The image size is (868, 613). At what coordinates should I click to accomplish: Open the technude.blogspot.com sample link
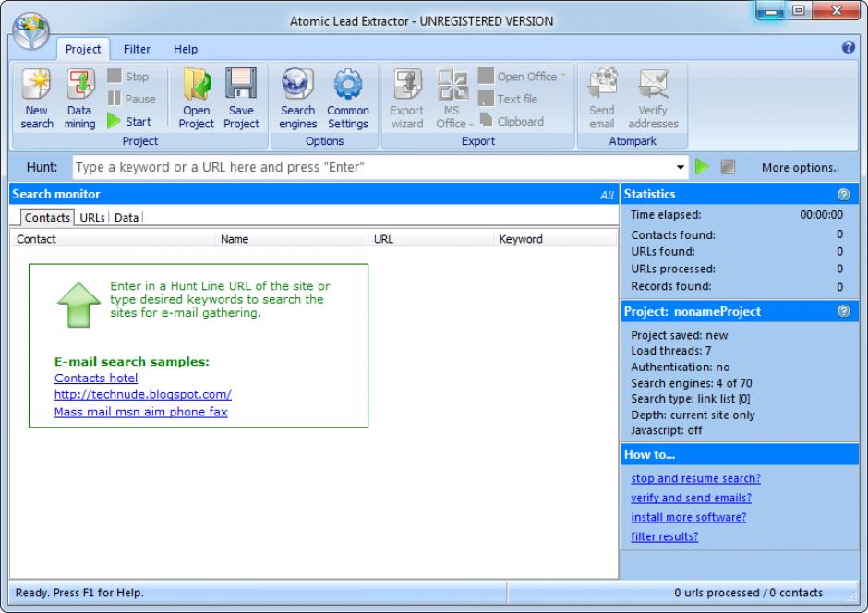pyautogui.click(x=143, y=394)
